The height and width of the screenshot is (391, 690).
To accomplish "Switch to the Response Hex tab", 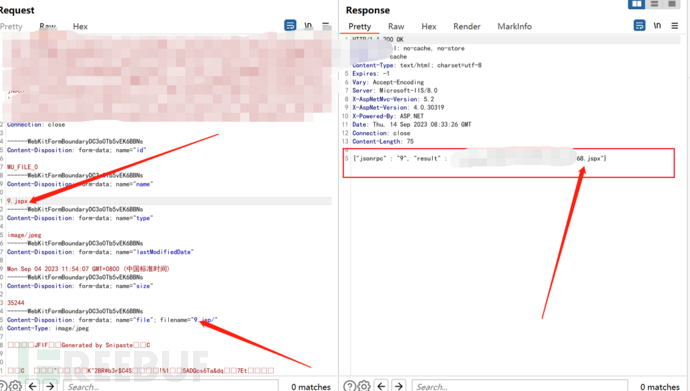I will click(429, 26).
